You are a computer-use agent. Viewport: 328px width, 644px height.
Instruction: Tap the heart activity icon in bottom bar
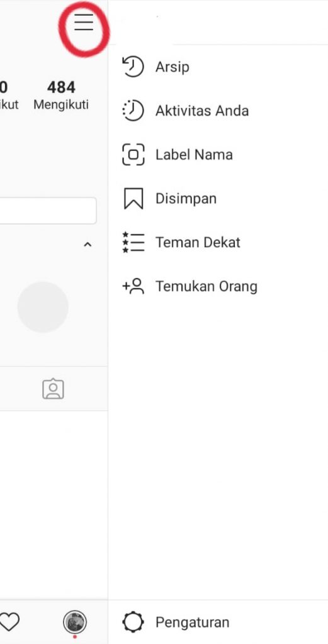(9, 622)
